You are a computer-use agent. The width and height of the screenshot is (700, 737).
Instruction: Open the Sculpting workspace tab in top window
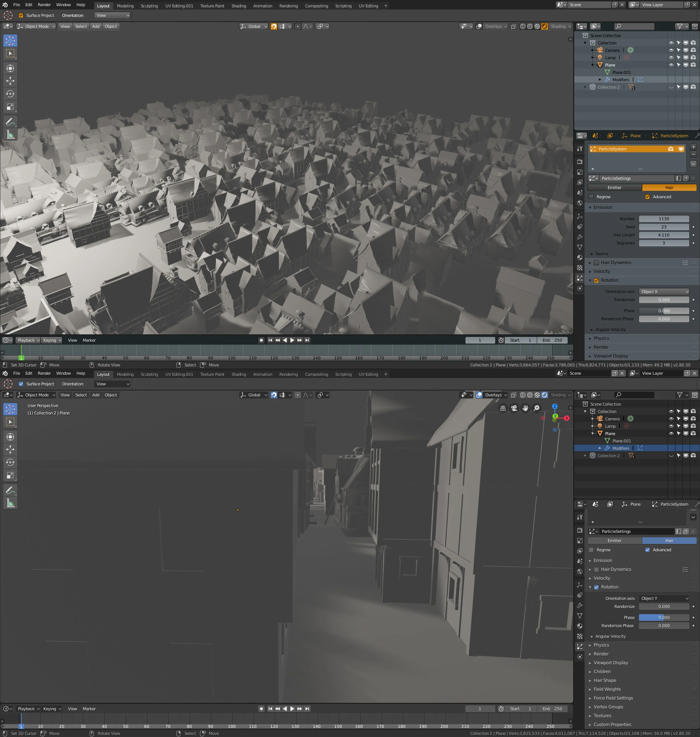(149, 6)
